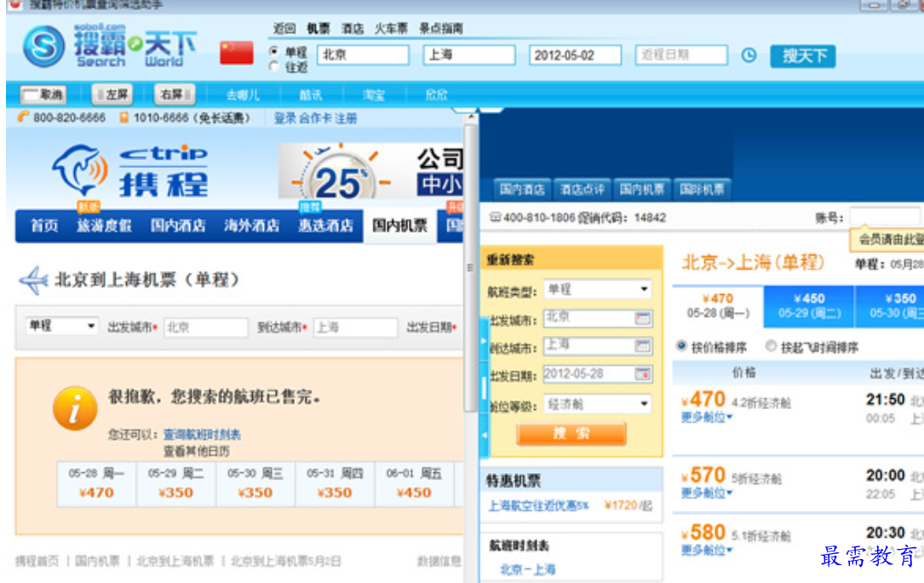Open the clock history icon
This screenshot has height=583, width=924.
pos(749,55)
